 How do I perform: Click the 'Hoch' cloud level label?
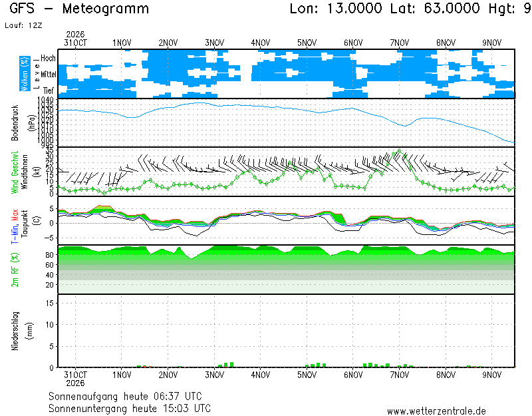48,58
